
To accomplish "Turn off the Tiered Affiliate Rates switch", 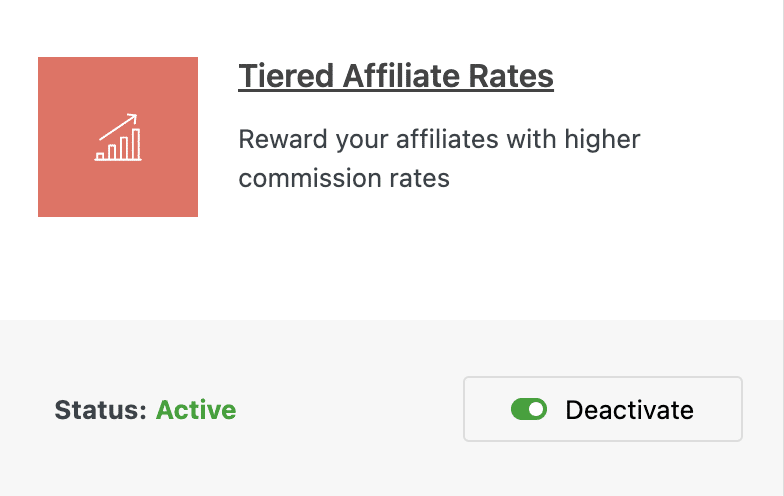I will [529, 410].
